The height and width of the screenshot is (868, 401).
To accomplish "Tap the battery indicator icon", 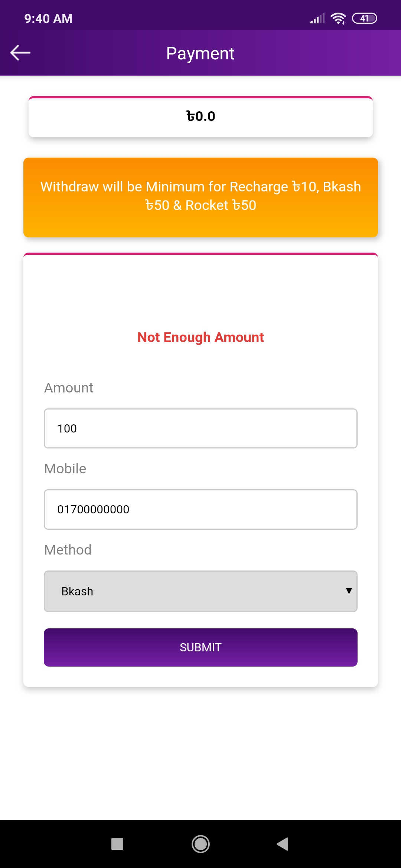I will coord(365,18).
